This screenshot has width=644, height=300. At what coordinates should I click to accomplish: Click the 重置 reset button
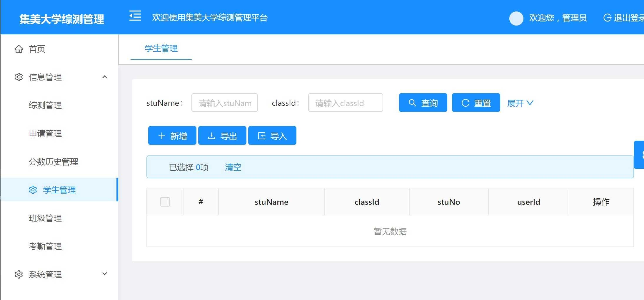(x=476, y=103)
